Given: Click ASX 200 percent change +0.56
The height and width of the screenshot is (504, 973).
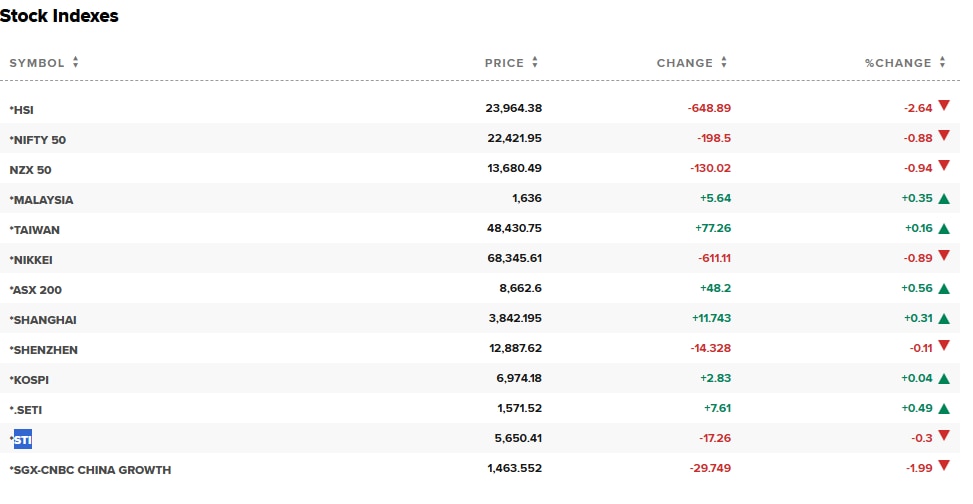Looking at the screenshot, I should [x=917, y=288].
